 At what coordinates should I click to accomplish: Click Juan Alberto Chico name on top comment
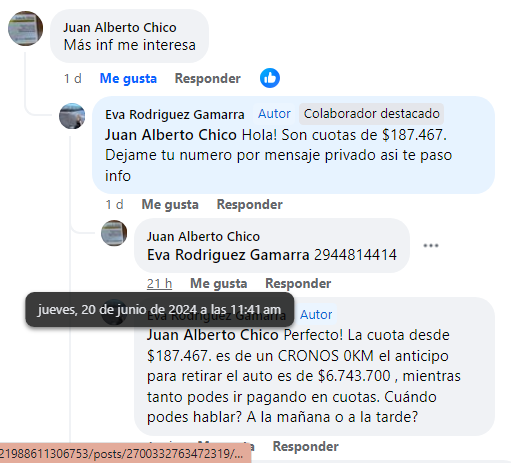coord(120,27)
